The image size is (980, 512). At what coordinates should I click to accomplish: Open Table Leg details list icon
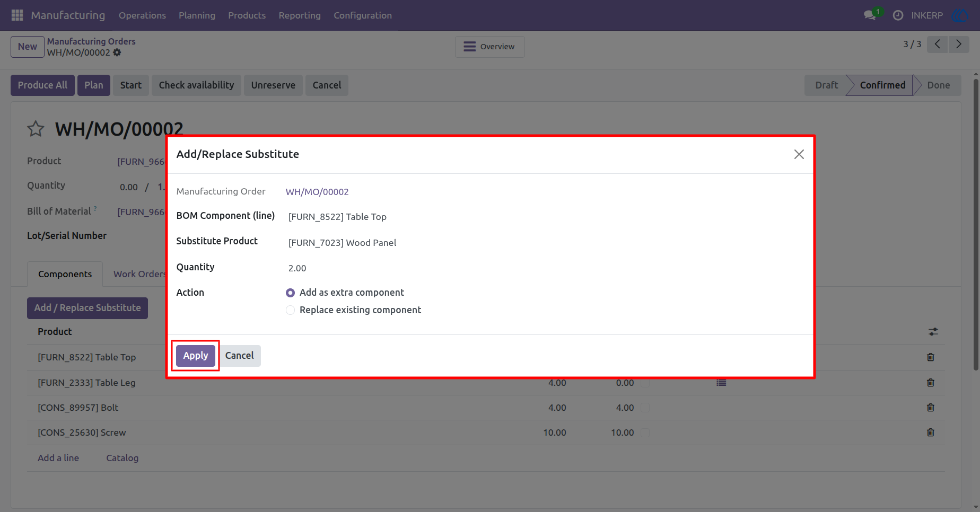[721, 383]
